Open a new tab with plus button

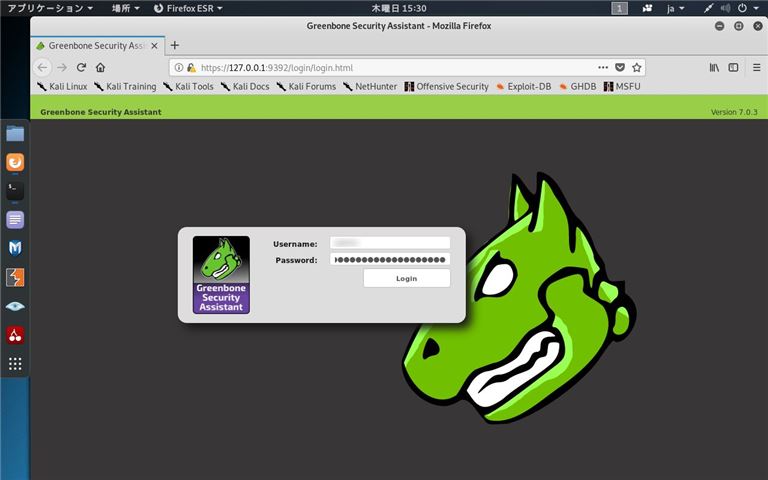pos(174,46)
